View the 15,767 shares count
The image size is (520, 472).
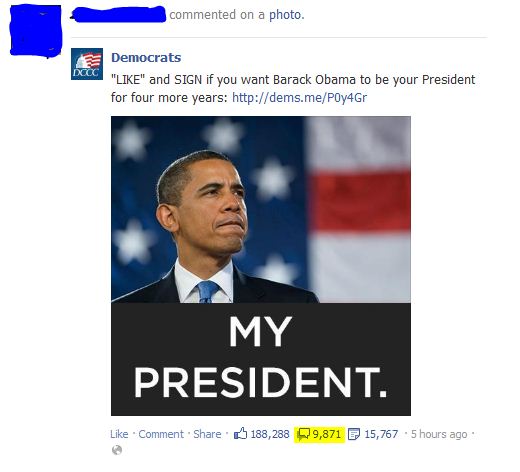(381, 434)
